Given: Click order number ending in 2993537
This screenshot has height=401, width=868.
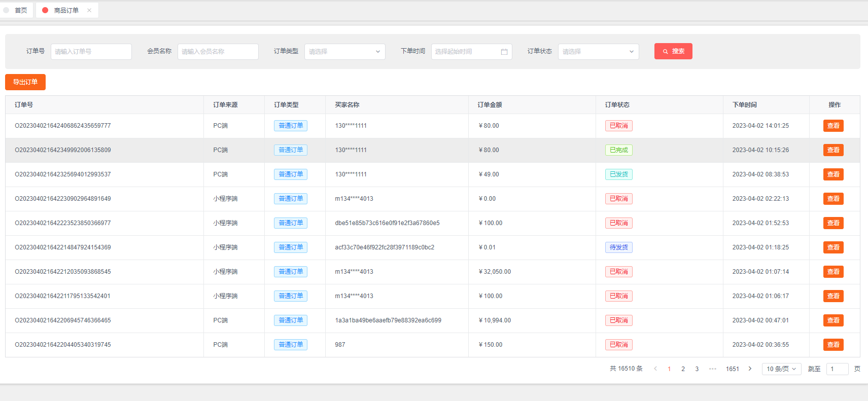Looking at the screenshot, I should point(63,174).
